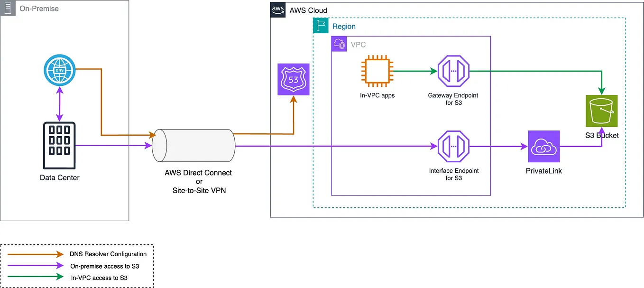
Task: Open the Data Center building icon
Action: click(x=59, y=146)
